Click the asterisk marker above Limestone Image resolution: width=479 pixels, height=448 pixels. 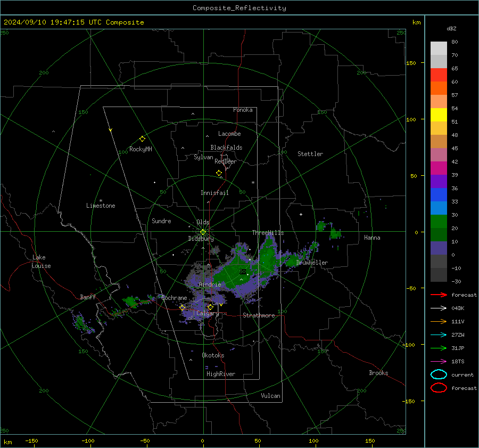[101, 201]
